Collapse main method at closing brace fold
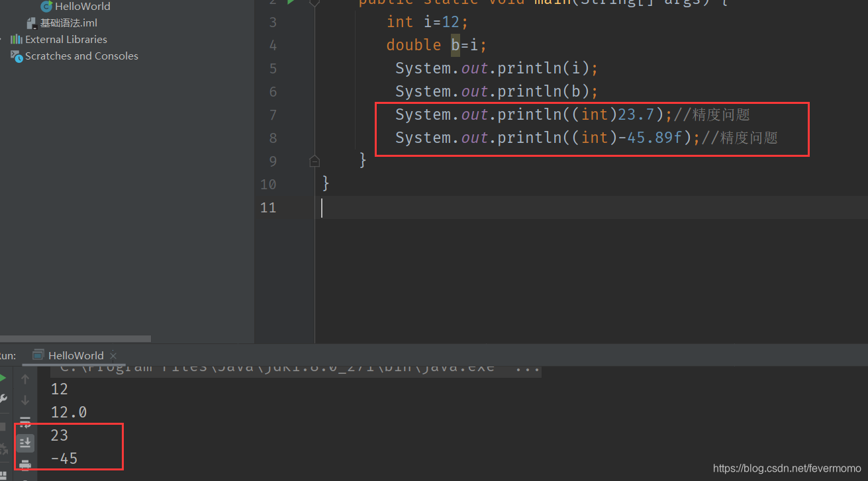This screenshot has height=481, width=868. pos(314,161)
